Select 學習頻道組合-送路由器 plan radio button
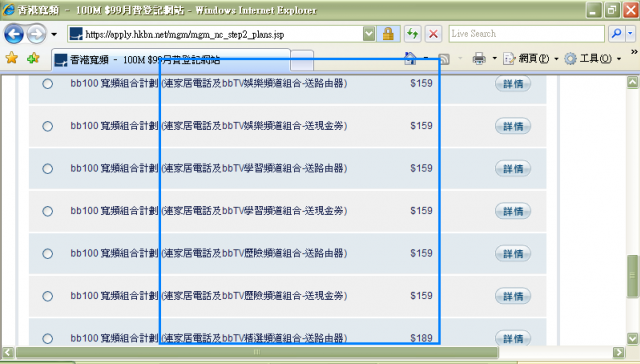The image size is (640, 364). click(48, 169)
